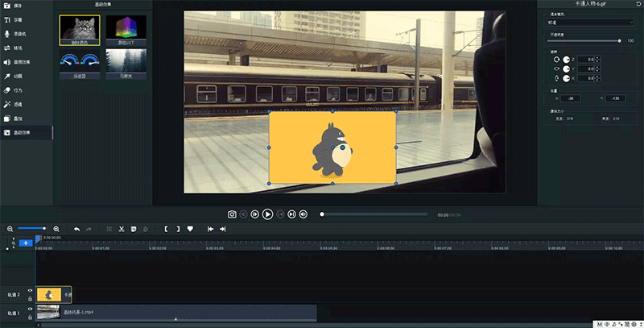Add a new track with the blue plus button
The width and height of the screenshot is (644, 328).
tap(26, 243)
